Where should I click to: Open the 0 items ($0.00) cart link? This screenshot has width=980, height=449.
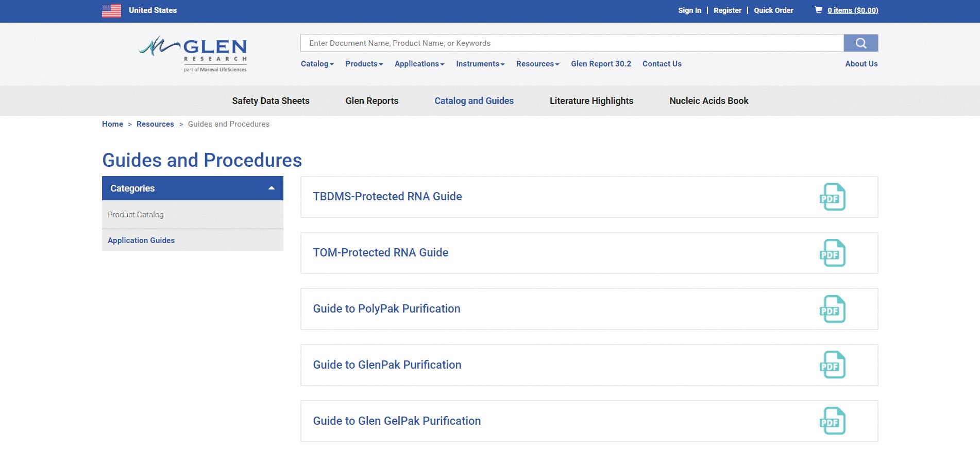click(x=853, y=10)
